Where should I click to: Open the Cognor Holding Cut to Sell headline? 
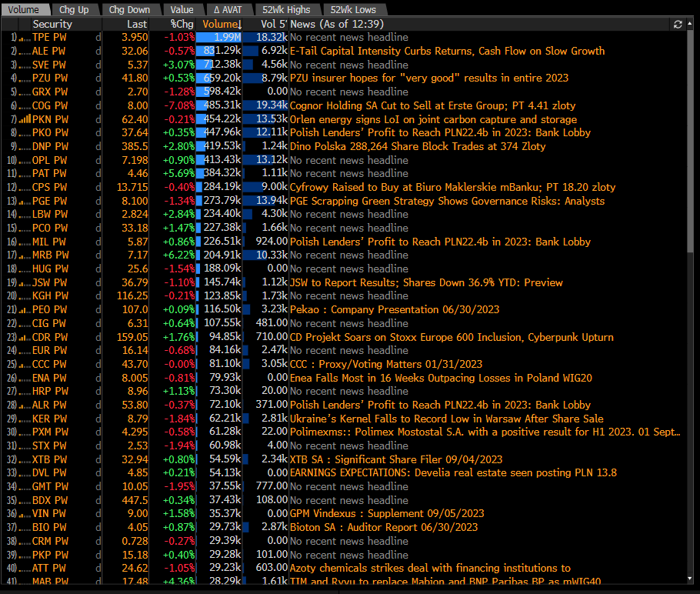(x=432, y=106)
